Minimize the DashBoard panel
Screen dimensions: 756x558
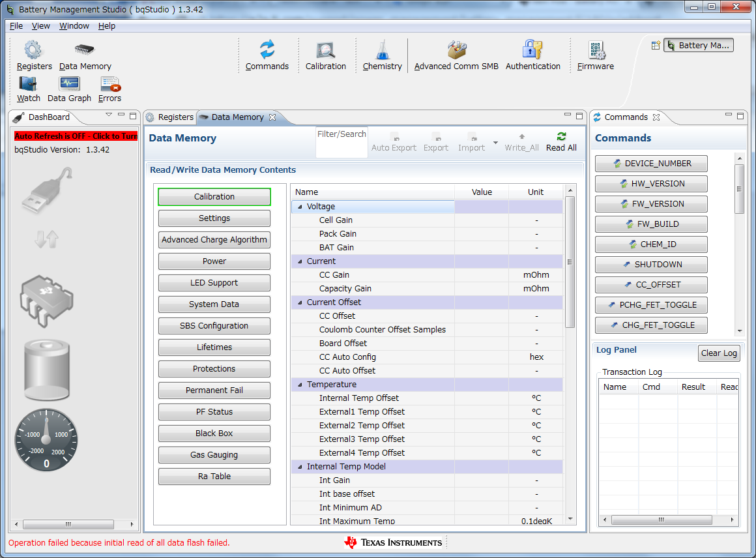121,115
